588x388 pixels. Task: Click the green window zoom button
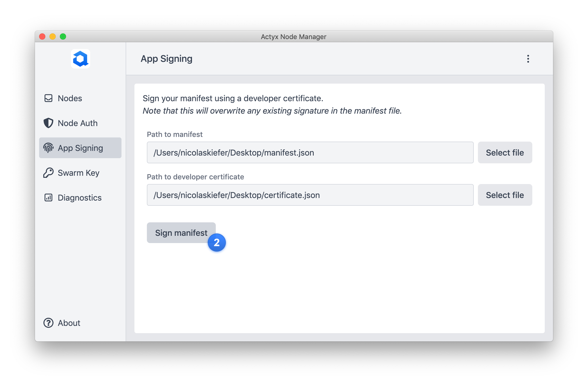(63, 36)
